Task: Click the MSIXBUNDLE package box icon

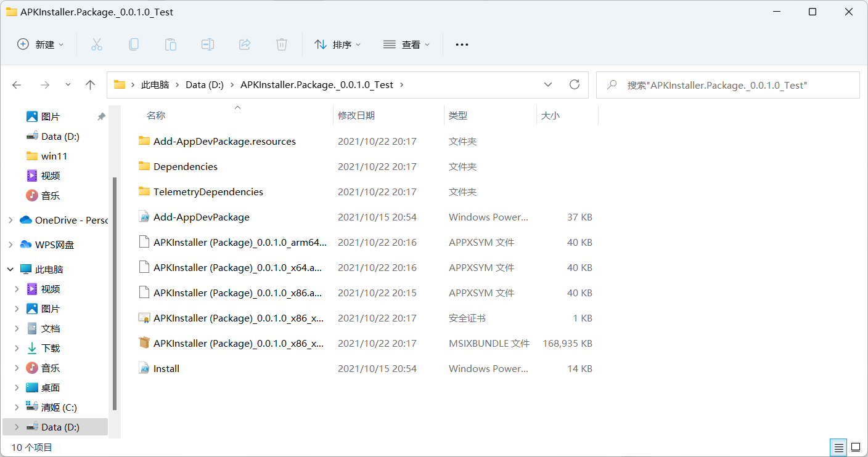Action: [x=144, y=343]
